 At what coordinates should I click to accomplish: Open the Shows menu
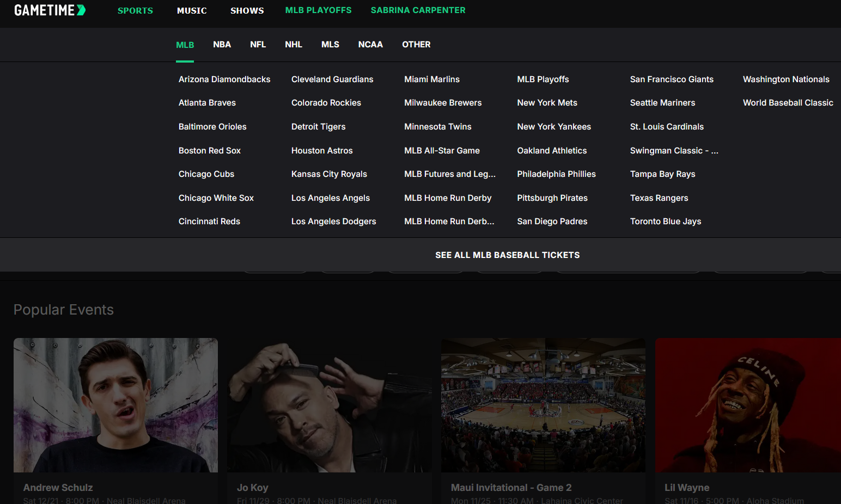tap(247, 11)
